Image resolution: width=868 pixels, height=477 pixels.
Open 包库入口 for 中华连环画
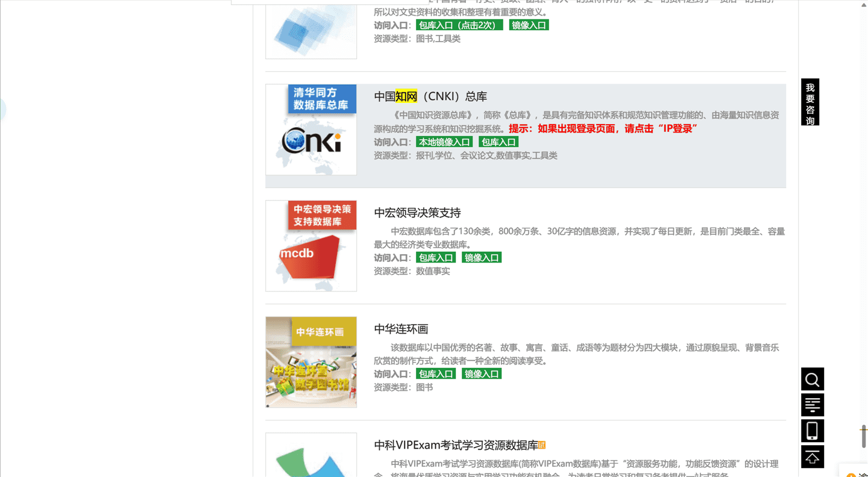436,374
